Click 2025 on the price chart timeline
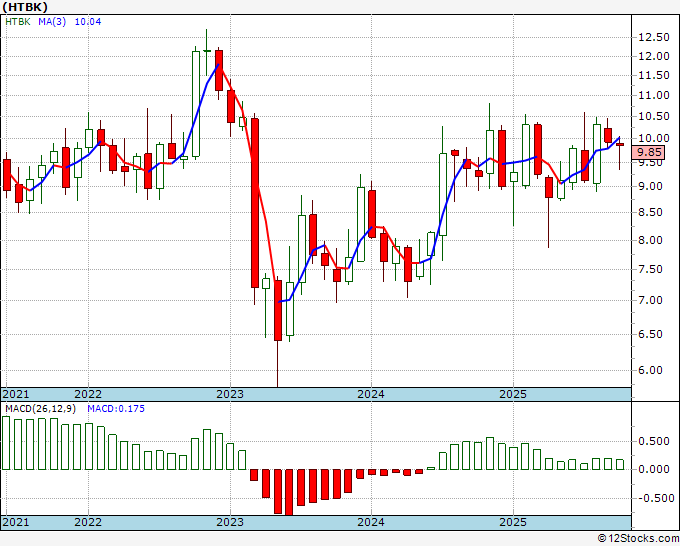Image resolution: width=680 pixels, height=546 pixels. tap(513, 394)
